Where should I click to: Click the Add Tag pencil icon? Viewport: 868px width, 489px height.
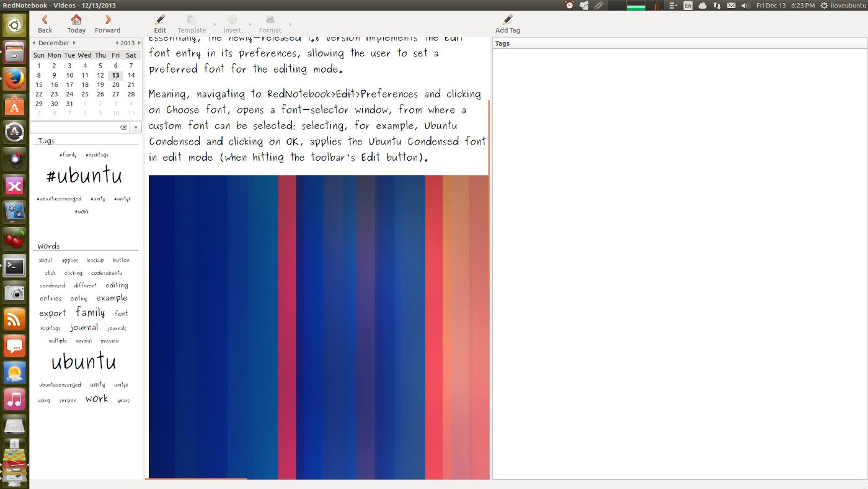point(508,20)
